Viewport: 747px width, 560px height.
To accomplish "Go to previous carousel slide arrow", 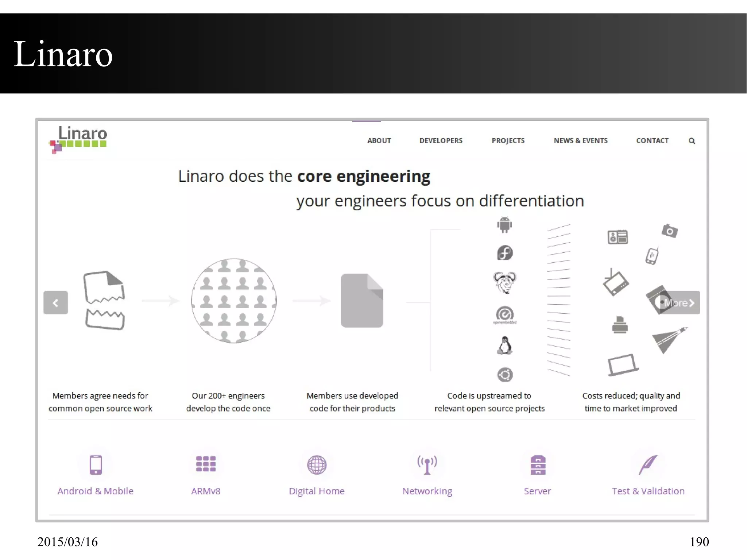I will pos(55,302).
